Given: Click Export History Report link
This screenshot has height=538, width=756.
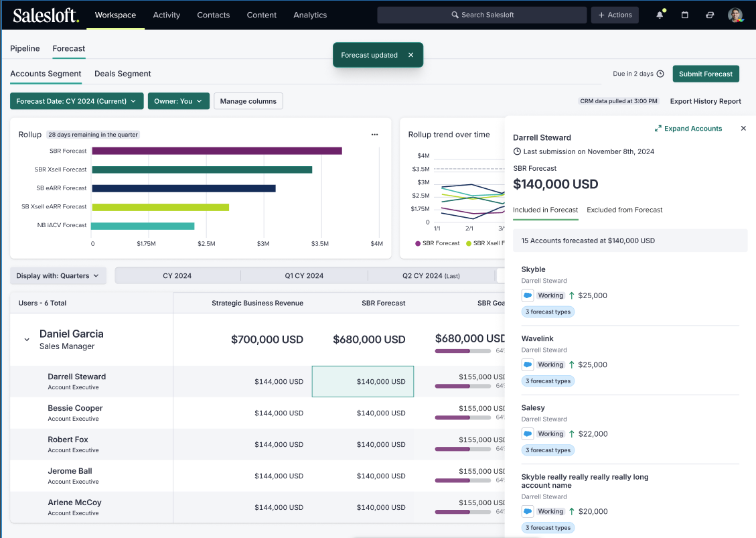Looking at the screenshot, I should (705, 101).
